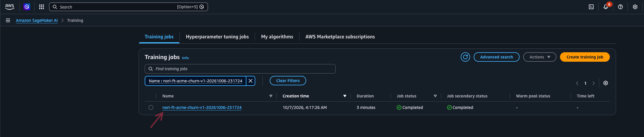Open the notifications bell

click(606, 7)
